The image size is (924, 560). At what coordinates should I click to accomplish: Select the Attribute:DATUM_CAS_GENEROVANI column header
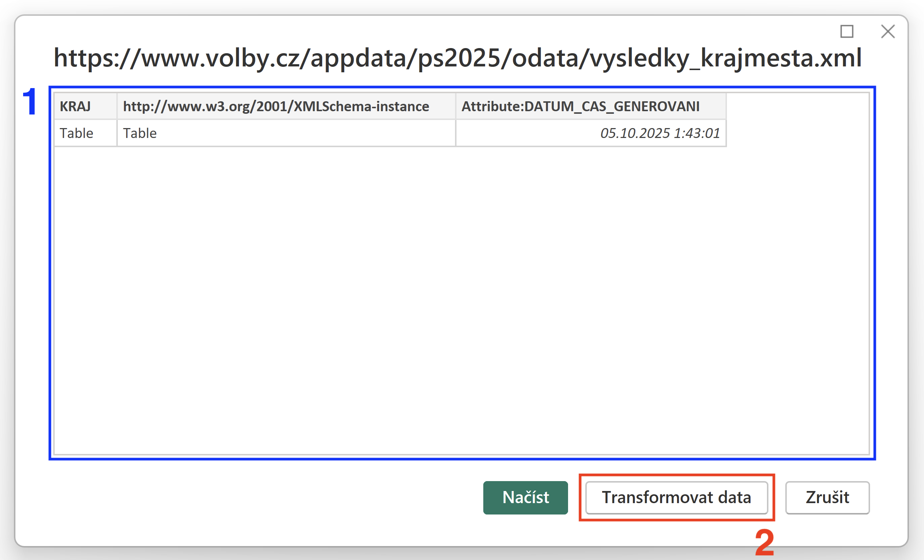pyautogui.click(x=591, y=106)
